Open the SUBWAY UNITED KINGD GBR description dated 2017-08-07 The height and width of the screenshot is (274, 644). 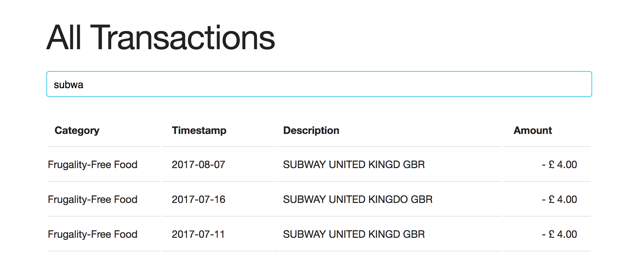(x=354, y=165)
